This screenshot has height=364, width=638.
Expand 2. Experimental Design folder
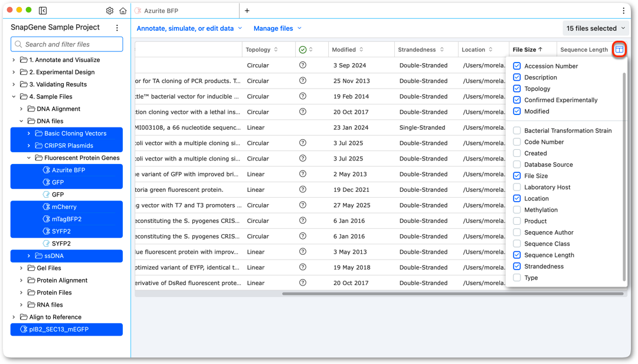click(x=14, y=72)
